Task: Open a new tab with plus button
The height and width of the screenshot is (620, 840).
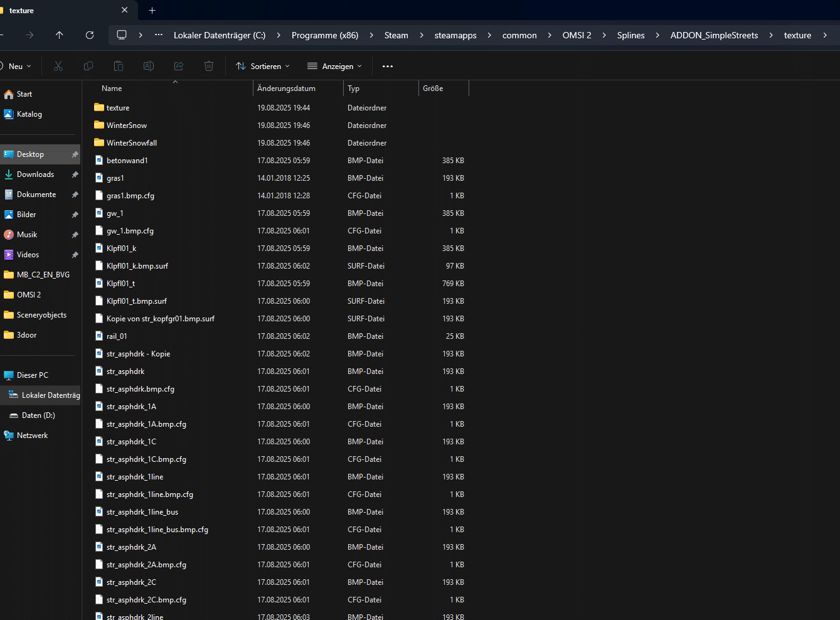Action: pos(152,10)
